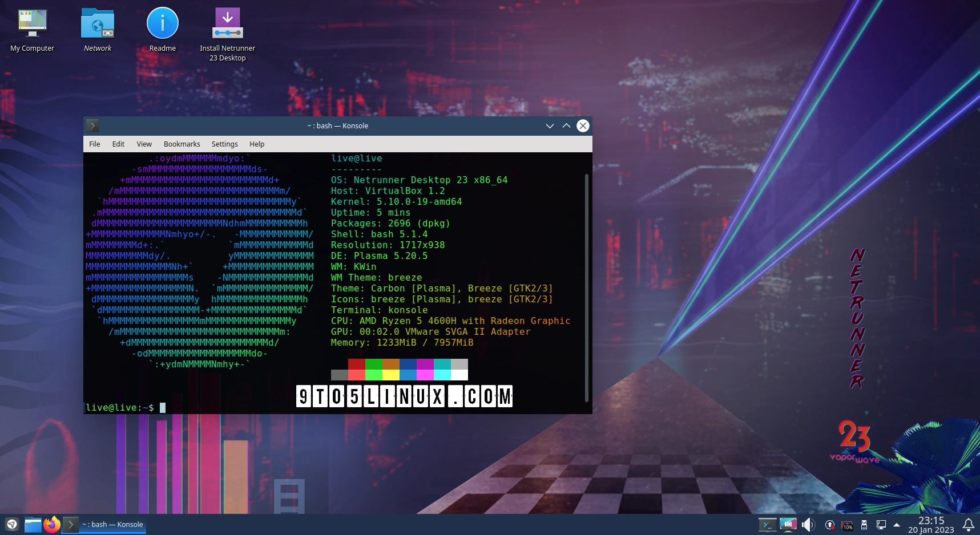
Task: Click the maximize chevron on Konsole title bar
Action: (566, 125)
